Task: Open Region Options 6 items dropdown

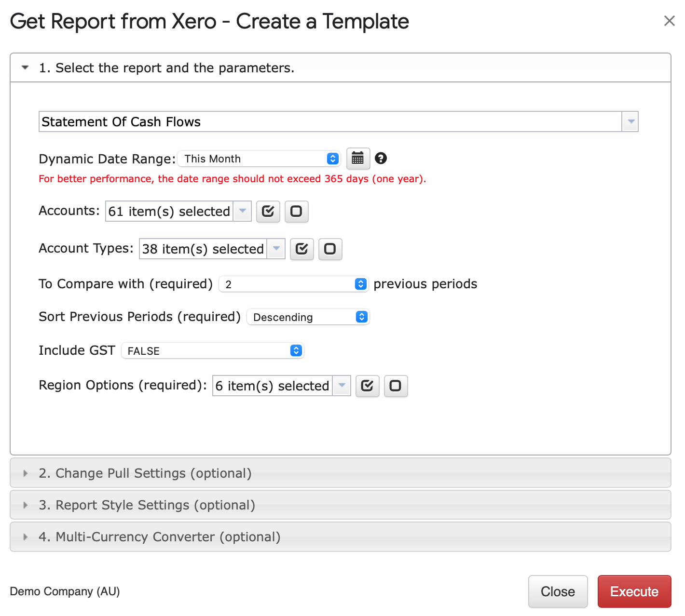Action: (x=281, y=386)
